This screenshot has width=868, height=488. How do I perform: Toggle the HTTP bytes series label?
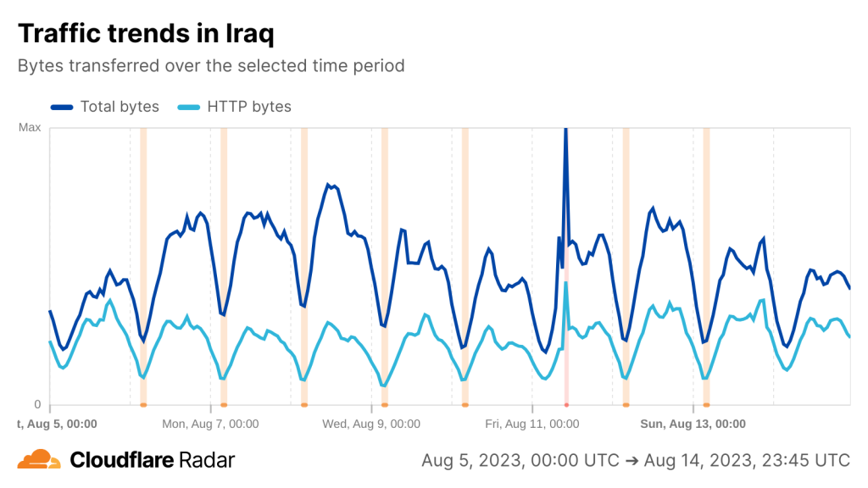click(249, 107)
